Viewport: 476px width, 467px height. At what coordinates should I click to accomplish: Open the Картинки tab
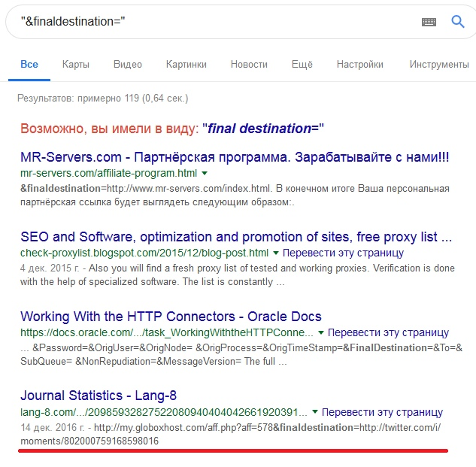pyautogui.click(x=186, y=65)
